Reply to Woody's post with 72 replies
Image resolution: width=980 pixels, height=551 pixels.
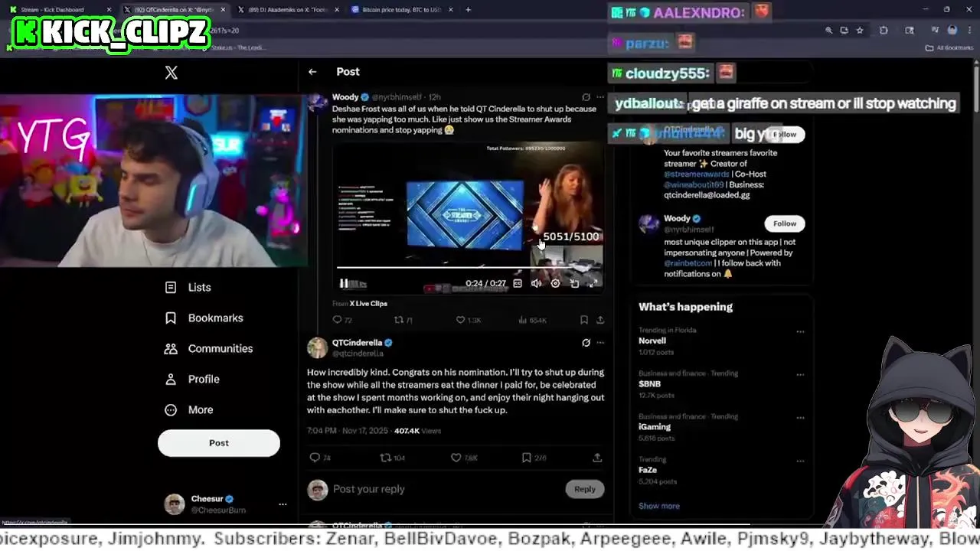341,320
